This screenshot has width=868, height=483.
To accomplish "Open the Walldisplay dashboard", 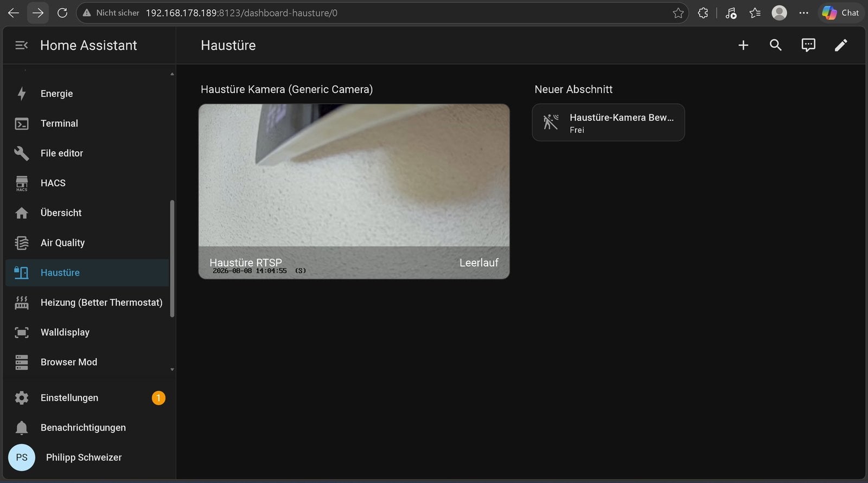I will point(87,332).
